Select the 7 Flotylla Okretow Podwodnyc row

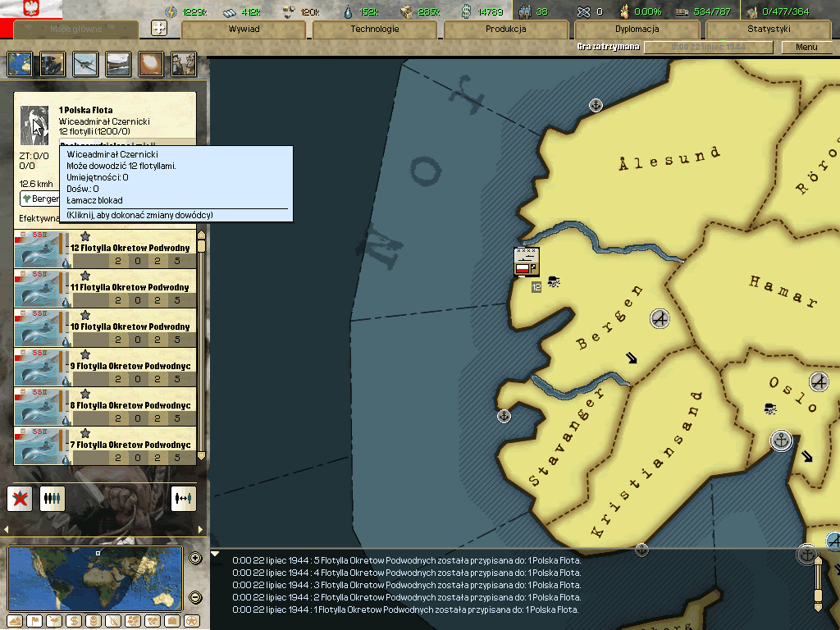pos(105,445)
